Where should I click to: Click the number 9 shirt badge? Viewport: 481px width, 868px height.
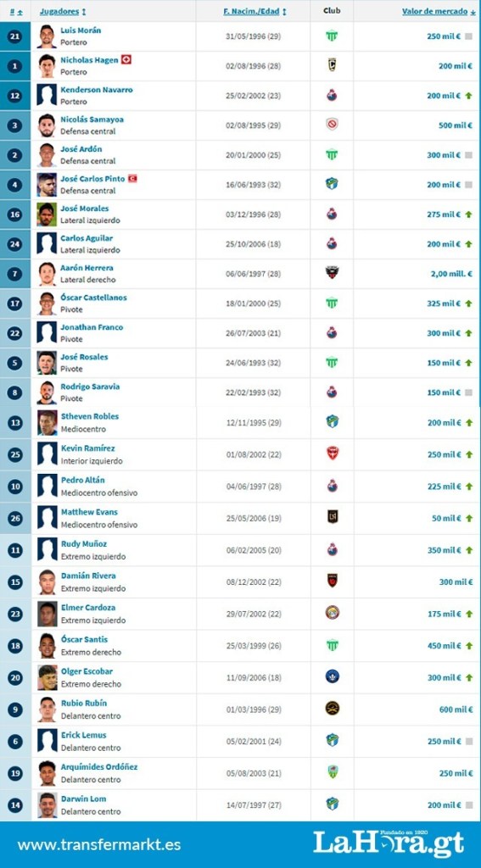(15, 709)
